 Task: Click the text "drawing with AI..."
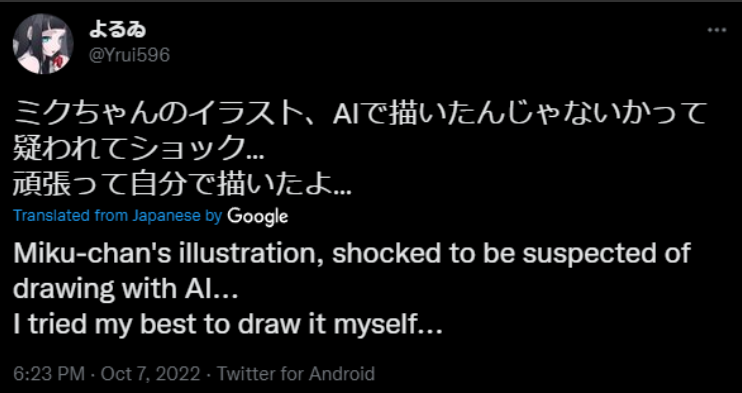[x=125, y=289]
